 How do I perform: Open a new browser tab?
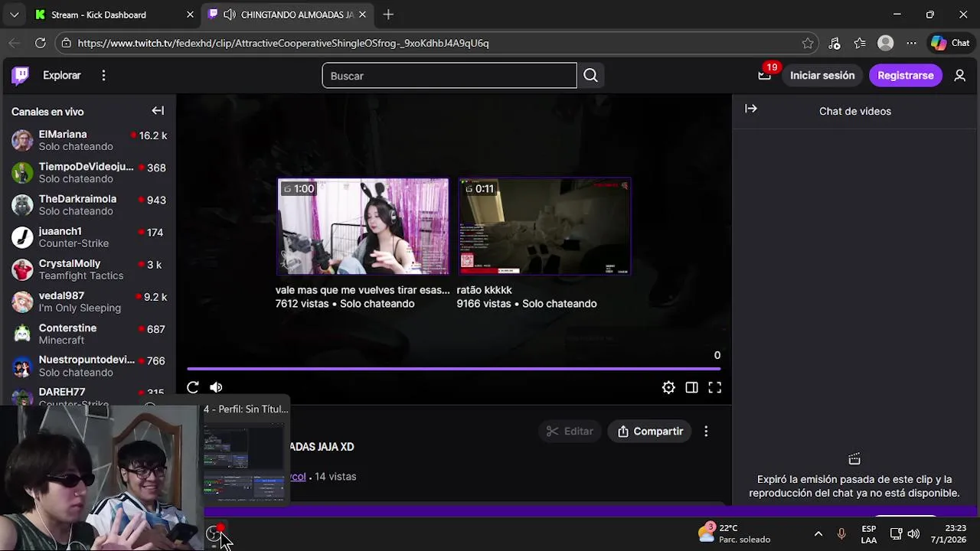point(388,15)
